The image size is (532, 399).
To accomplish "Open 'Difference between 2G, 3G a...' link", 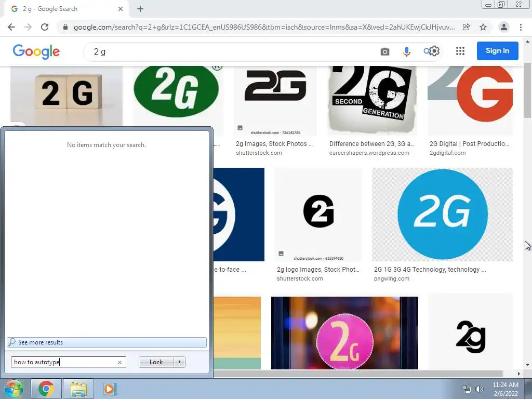I will pos(372,144).
